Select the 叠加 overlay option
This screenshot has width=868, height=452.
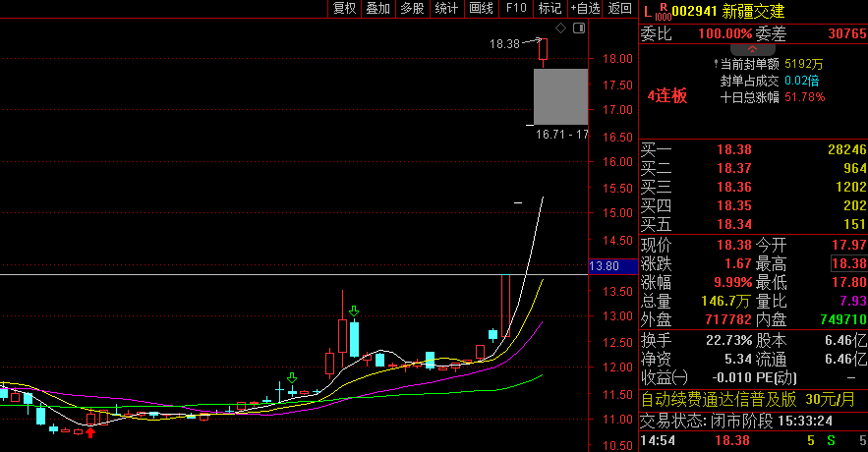coord(378,8)
